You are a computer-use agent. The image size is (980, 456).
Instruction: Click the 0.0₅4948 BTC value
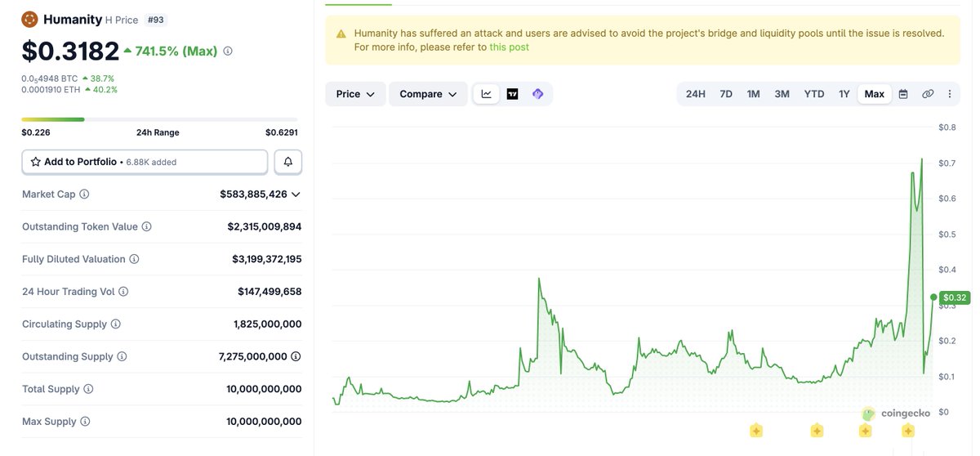click(x=51, y=78)
